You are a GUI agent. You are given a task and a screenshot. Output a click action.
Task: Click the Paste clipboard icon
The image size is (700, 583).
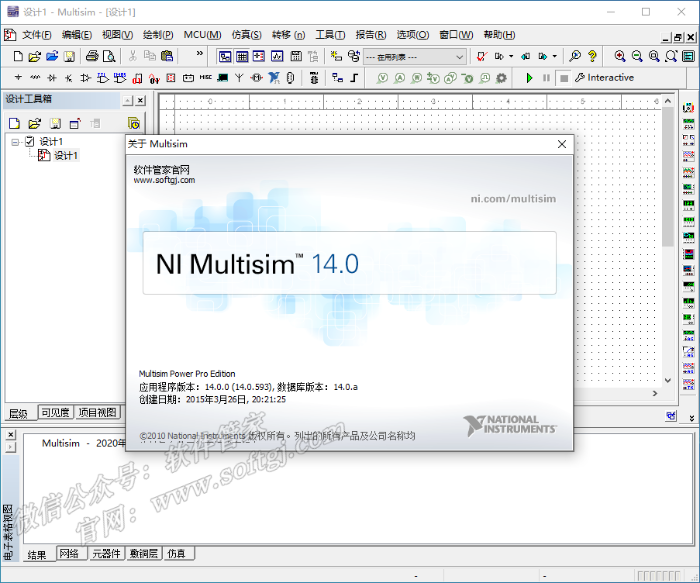tap(167, 56)
